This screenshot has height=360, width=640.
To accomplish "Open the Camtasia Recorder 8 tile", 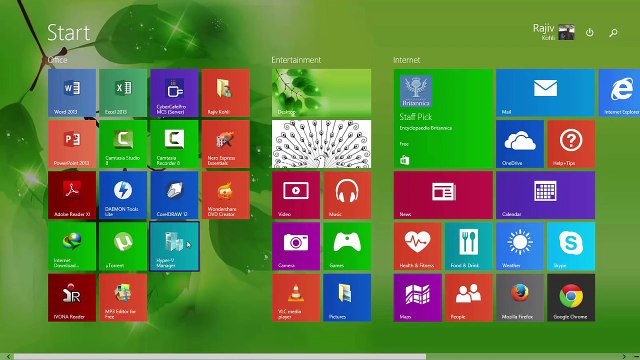I will 174,144.
